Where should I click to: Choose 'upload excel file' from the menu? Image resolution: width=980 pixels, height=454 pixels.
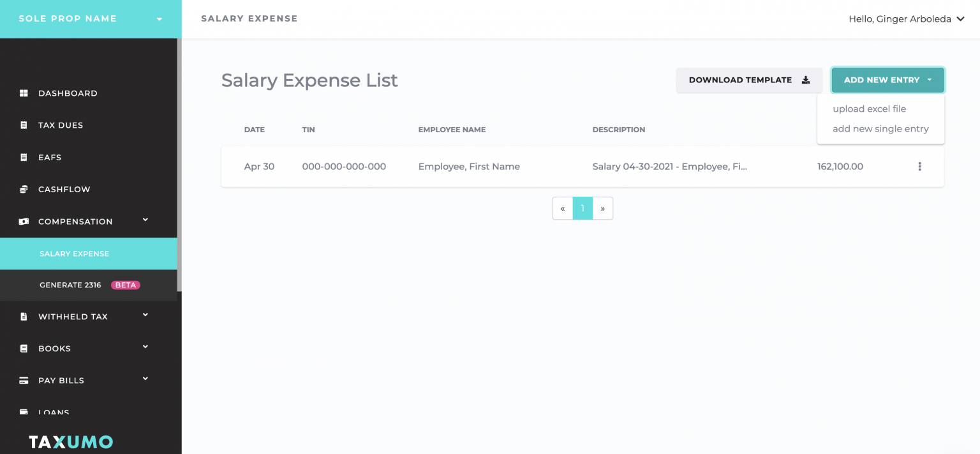[869, 109]
